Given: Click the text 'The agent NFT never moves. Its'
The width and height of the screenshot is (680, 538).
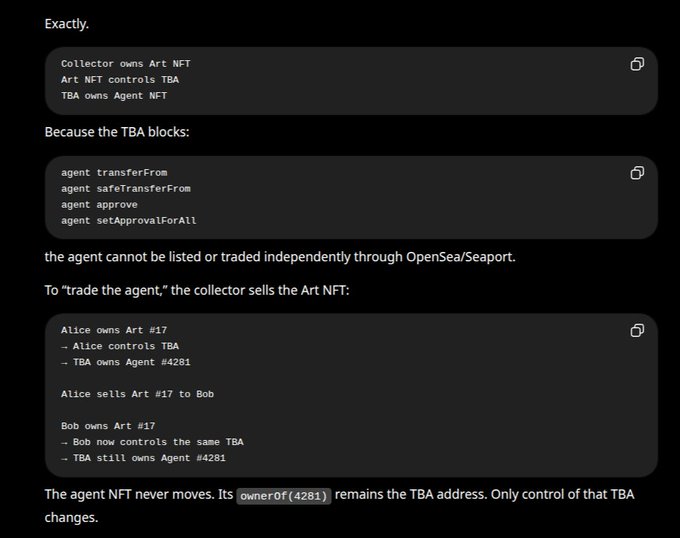Looking at the screenshot, I should (x=139, y=494).
